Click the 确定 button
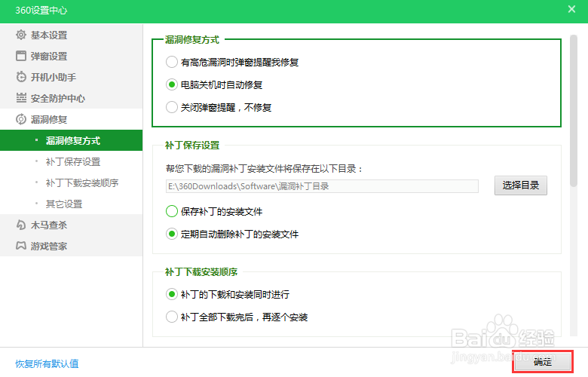The height and width of the screenshot is (377, 588). (x=543, y=362)
